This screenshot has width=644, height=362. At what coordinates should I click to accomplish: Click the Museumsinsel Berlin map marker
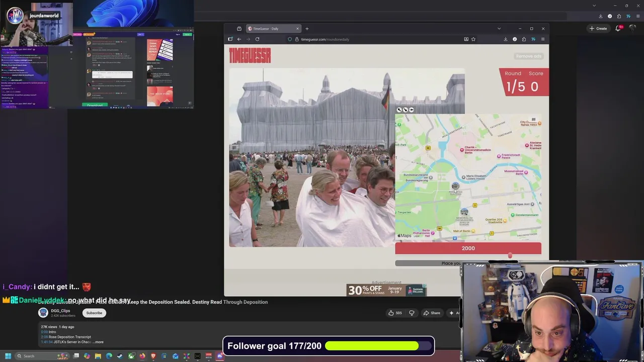(526, 172)
